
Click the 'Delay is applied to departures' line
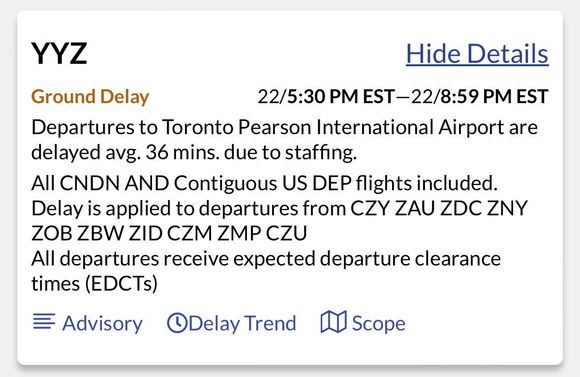point(165,208)
